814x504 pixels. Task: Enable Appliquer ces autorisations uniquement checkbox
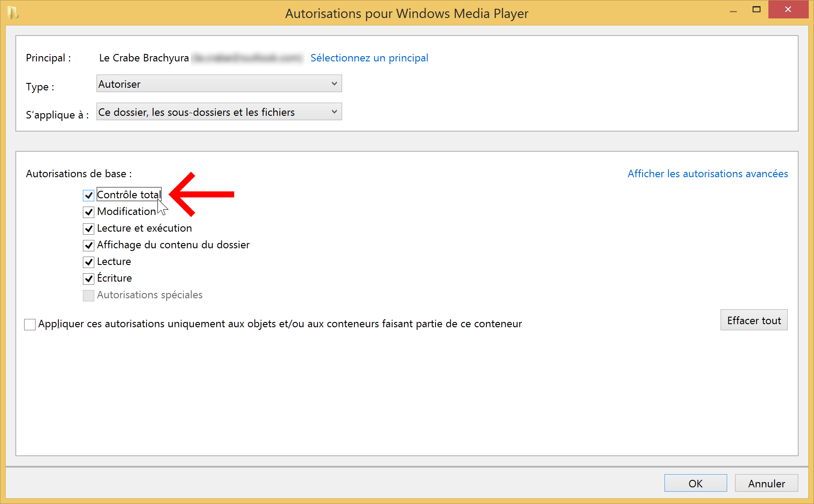tap(30, 325)
